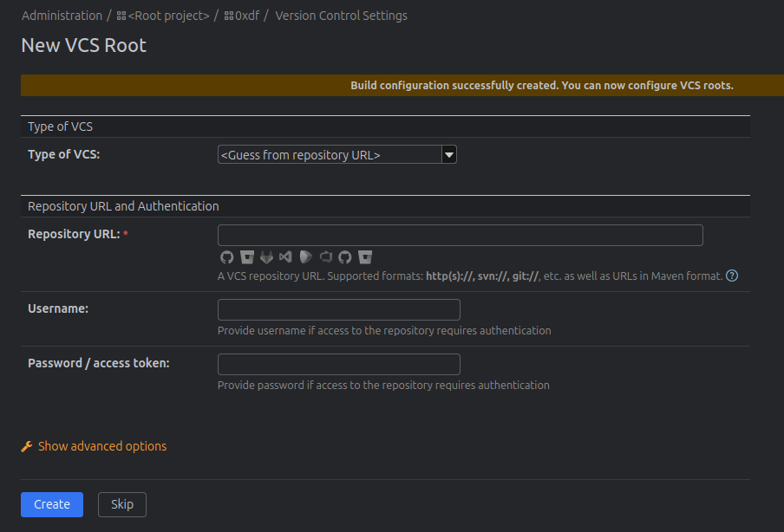Select the GitLab fox icon

(x=267, y=257)
